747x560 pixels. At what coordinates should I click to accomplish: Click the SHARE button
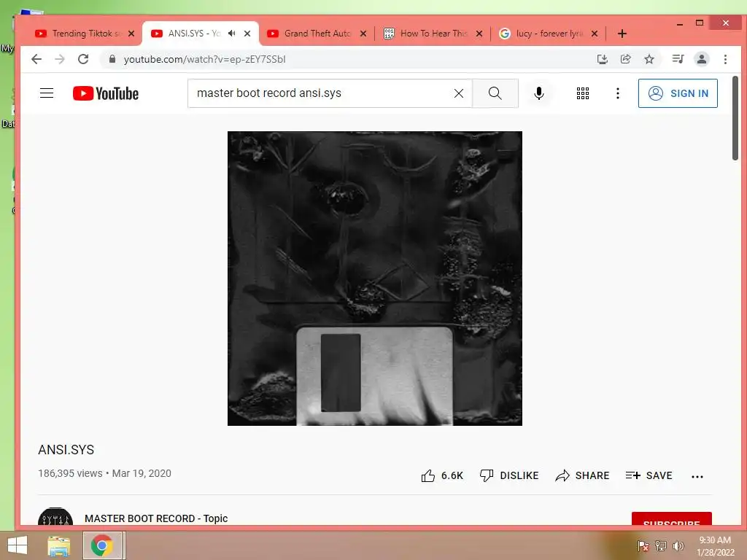pyautogui.click(x=582, y=475)
